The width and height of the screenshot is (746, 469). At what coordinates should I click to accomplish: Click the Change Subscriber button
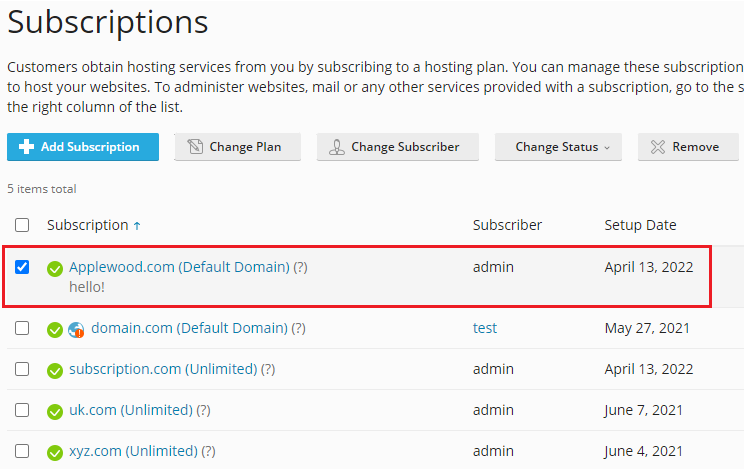pyautogui.click(x=397, y=147)
